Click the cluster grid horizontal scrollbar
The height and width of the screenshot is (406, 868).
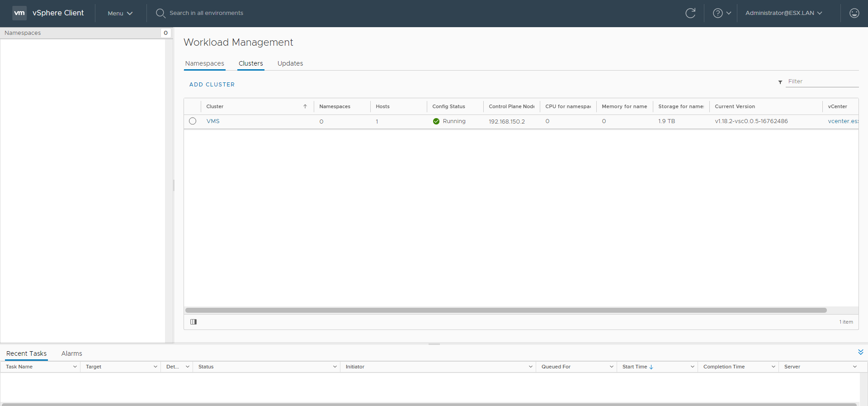(x=505, y=310)
